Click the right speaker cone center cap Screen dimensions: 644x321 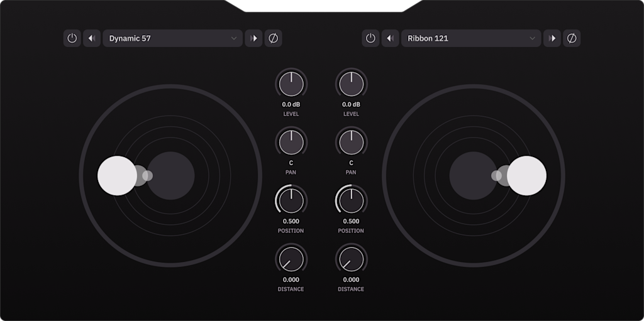click(x=473, y=176)
